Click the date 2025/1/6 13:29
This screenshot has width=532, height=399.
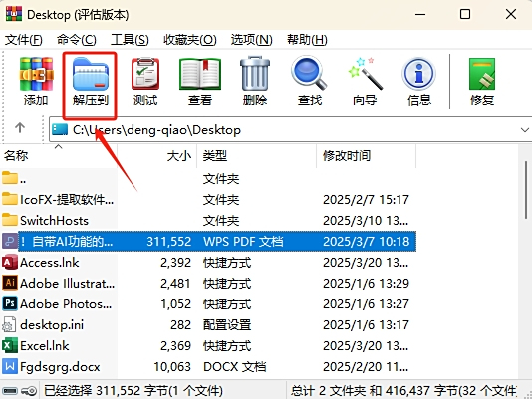click(x=366, y=283)
